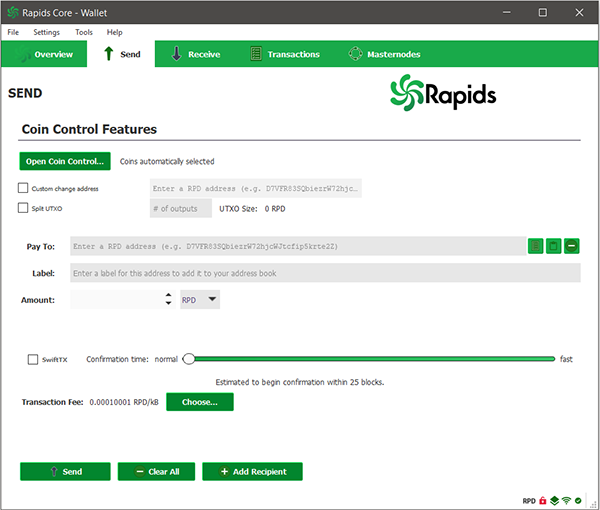Viewport: 600px width, 510px height.
Task: Click 'Coins automatically selected' text
Action: coord(167,161)
